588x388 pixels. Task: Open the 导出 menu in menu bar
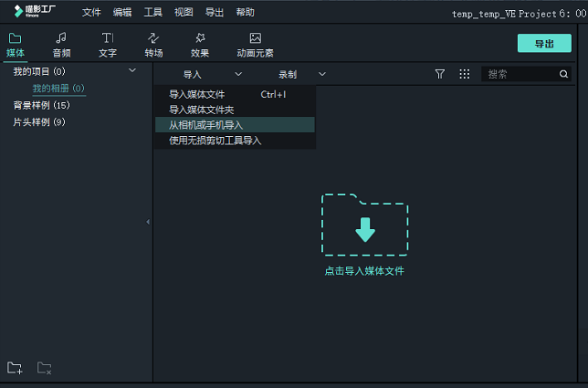(x=215, y=13)
